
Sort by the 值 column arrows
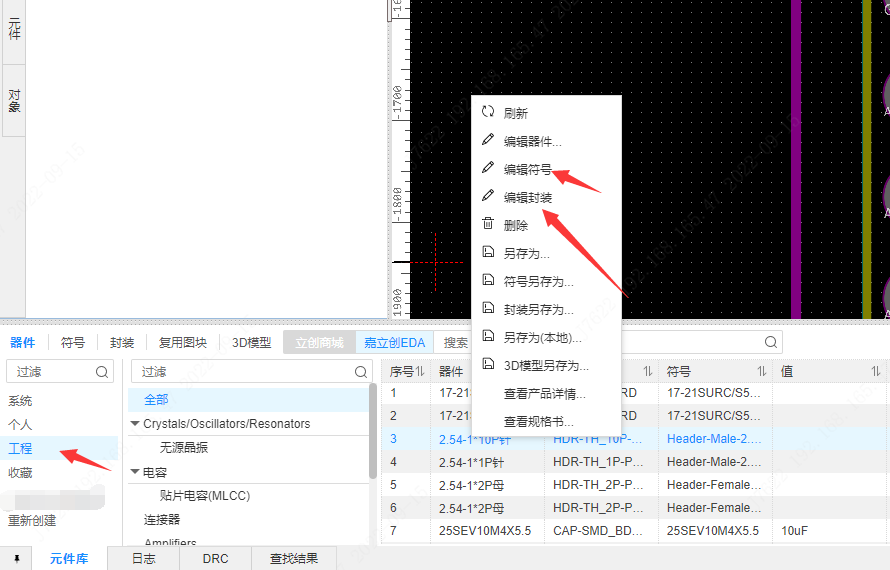click(875, 371)
